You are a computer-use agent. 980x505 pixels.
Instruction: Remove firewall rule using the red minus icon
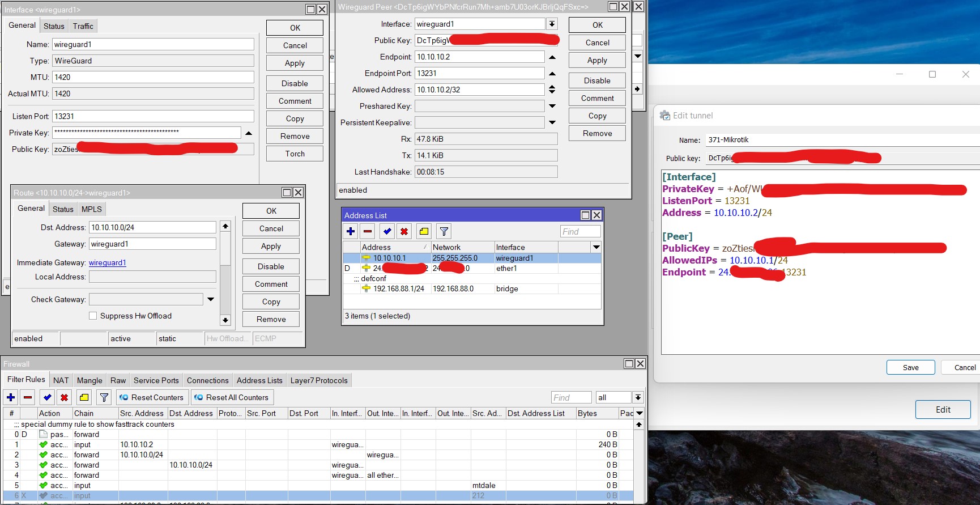pos(28,397)
